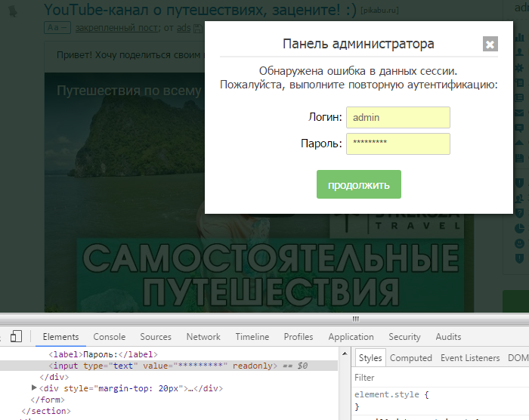Focus the Пароль password field
Image resolution: width=529 pixels, height=420 pixels.
(398, 144)
